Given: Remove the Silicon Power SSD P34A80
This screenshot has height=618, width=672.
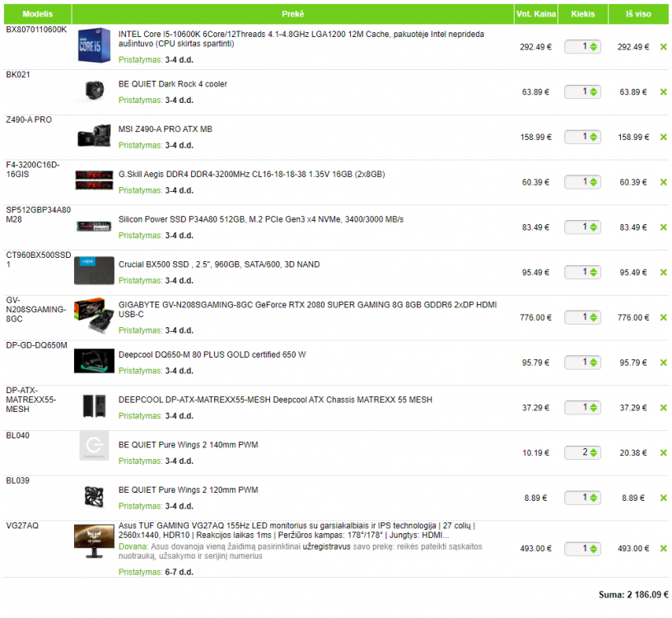Looking at the screenshot, I should pos(664,227).
